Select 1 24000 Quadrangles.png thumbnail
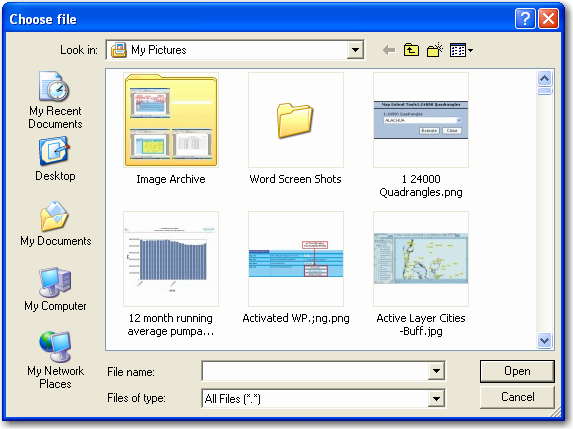This screenshot has width=573, height=429. 421,120
